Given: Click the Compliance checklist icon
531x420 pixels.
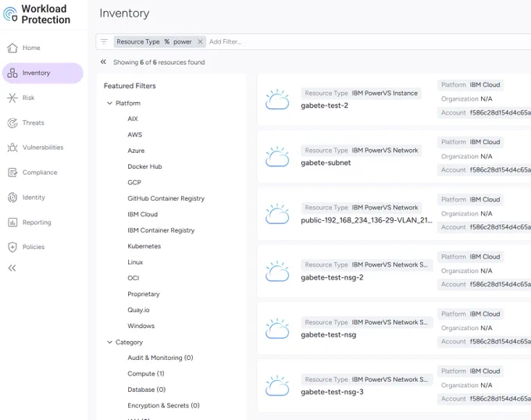Looking at the screenshot, I should (x=12, y=173).
